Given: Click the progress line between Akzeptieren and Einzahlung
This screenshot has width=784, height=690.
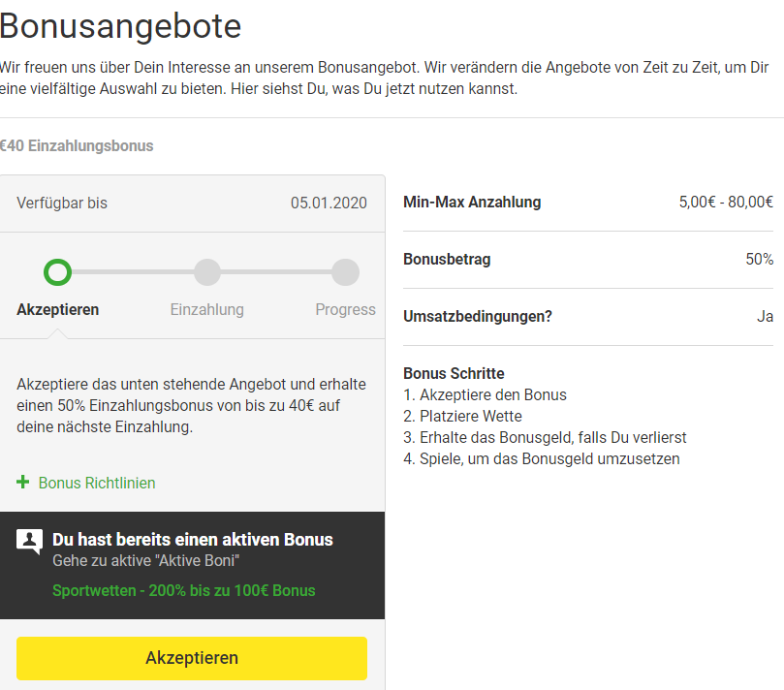Looking at the screenshot, I should tap(133, 272).
